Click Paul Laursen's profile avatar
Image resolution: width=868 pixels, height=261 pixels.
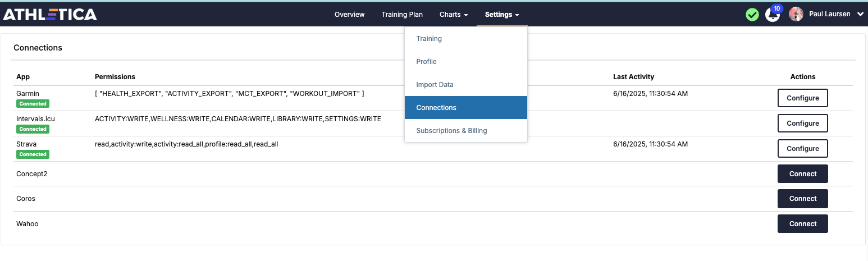(796, 15)
